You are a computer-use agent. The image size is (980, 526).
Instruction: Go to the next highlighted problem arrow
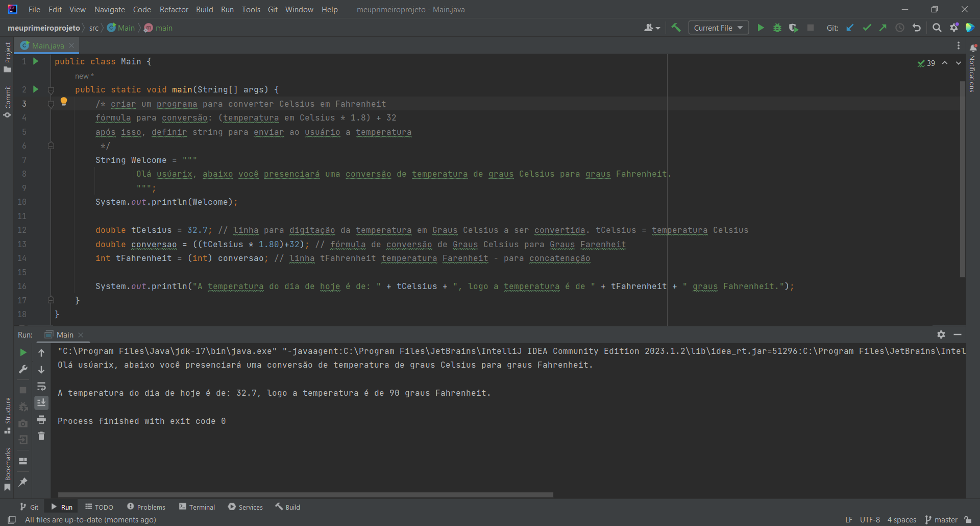959,63
